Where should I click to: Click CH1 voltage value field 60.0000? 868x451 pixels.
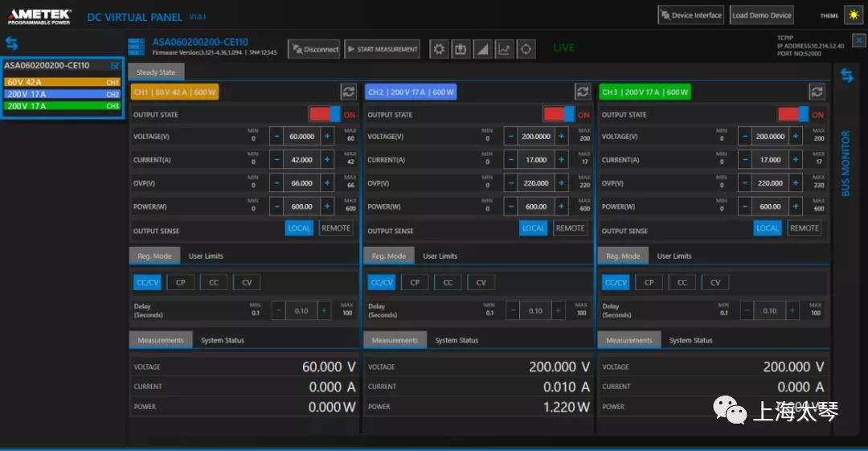pos(301,137)
